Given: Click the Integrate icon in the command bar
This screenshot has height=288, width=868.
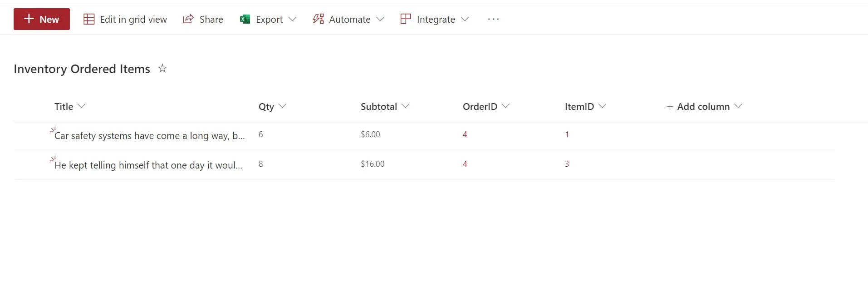Looking at the screenshot, I should [405, 19].
